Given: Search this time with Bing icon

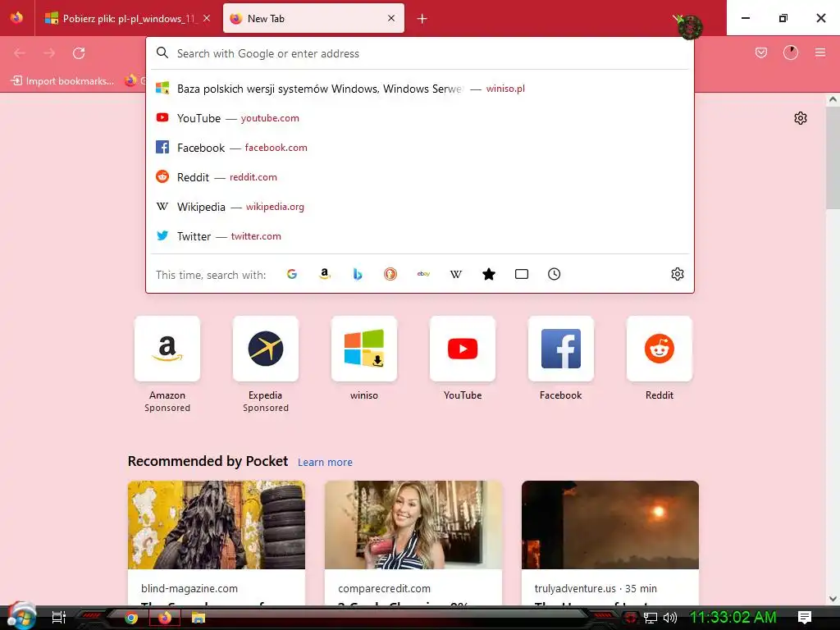Looking at the screenshot, I should tap(358, 274).
